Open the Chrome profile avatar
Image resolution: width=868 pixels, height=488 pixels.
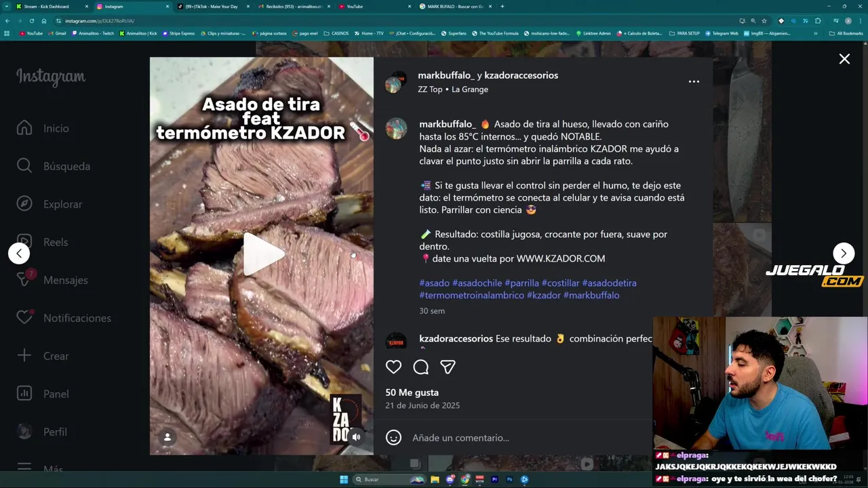point(848,21)
